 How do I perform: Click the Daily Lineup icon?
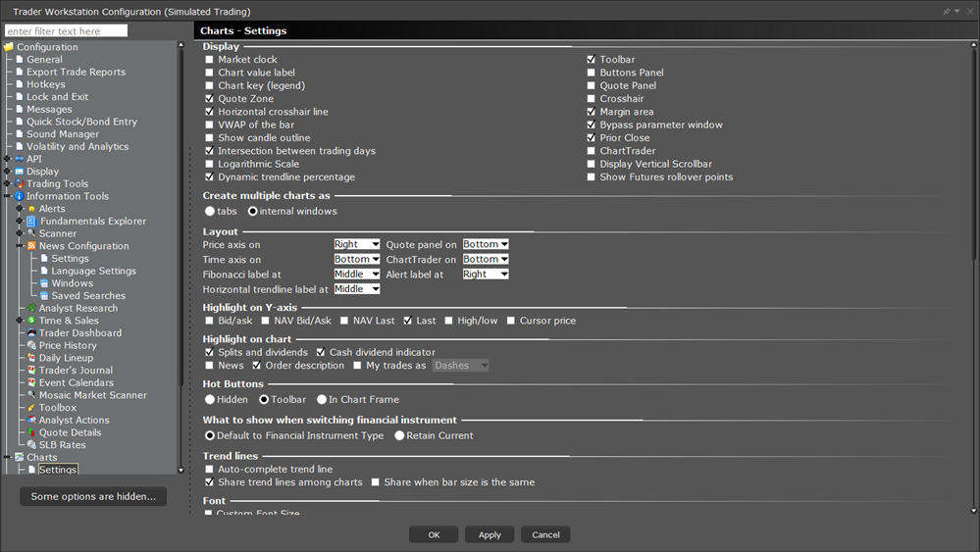pos(31,358)
